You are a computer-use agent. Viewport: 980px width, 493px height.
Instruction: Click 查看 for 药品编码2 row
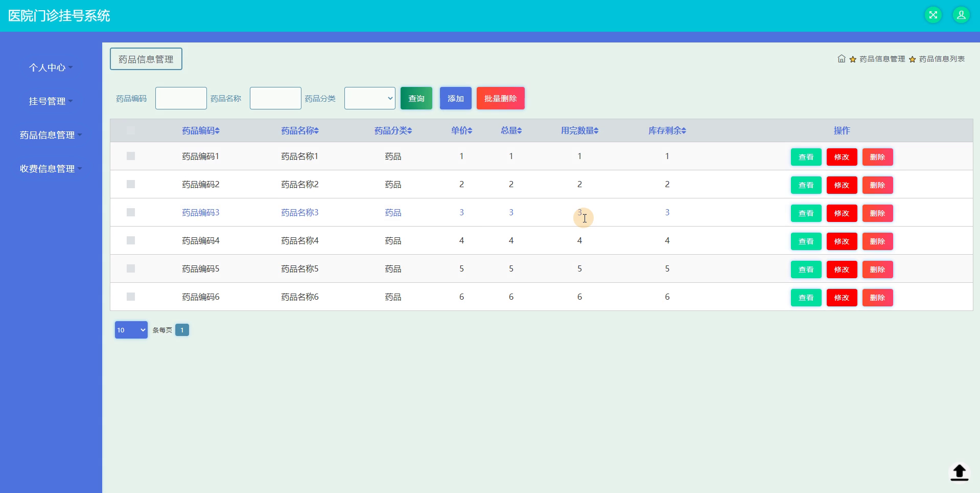coord(806,185)
